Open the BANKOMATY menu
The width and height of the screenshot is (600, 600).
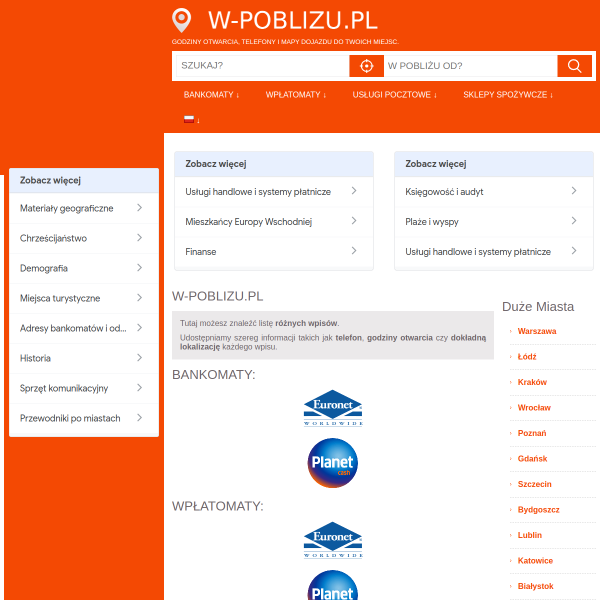tap(211, 95)
